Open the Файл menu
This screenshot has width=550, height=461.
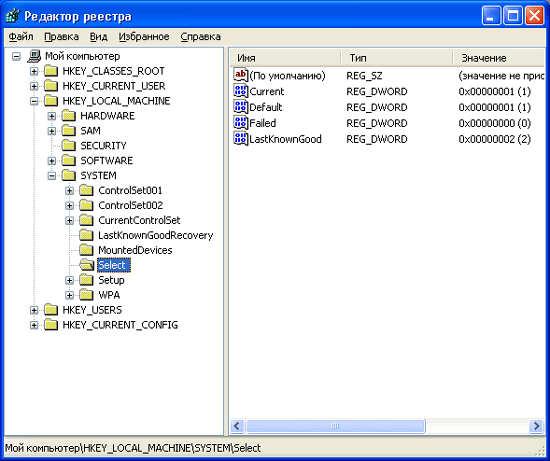21,36
